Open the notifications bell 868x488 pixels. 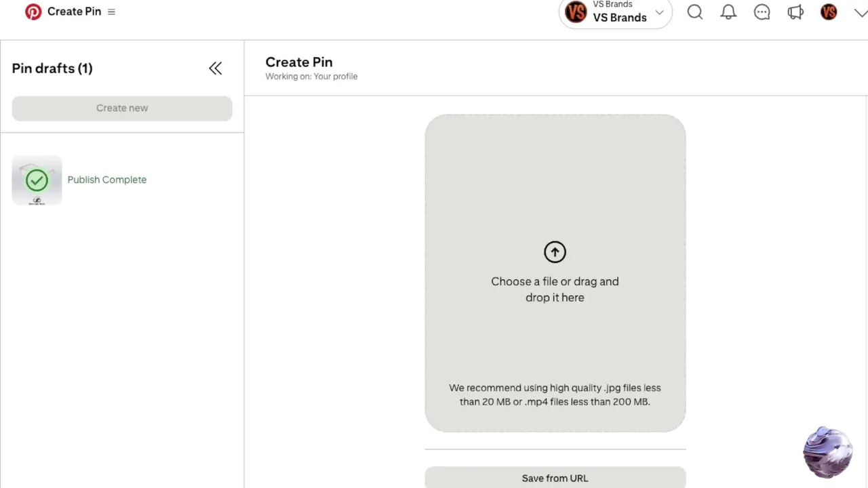click(728, 12)
